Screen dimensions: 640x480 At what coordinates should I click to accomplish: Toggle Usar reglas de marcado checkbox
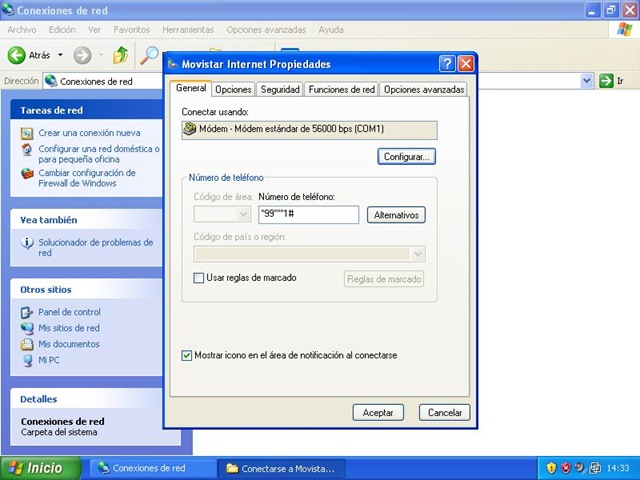[198, 278]
